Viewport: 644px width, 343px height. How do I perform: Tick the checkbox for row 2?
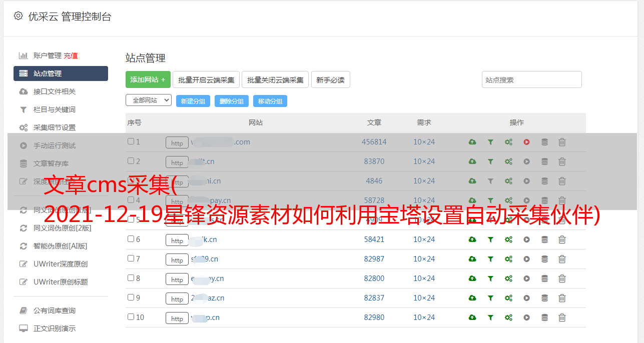(x=131, y=161)
